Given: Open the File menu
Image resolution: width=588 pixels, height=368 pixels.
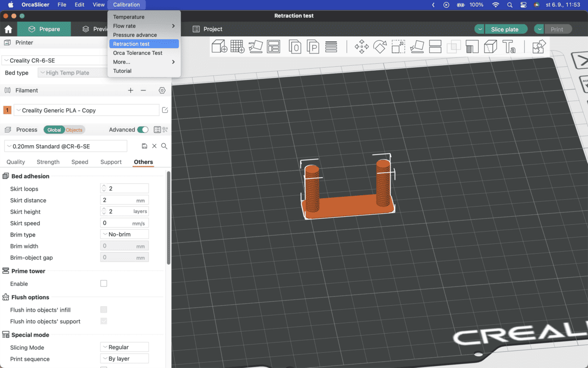Looking at the screenshot, I should pos(62,4).
